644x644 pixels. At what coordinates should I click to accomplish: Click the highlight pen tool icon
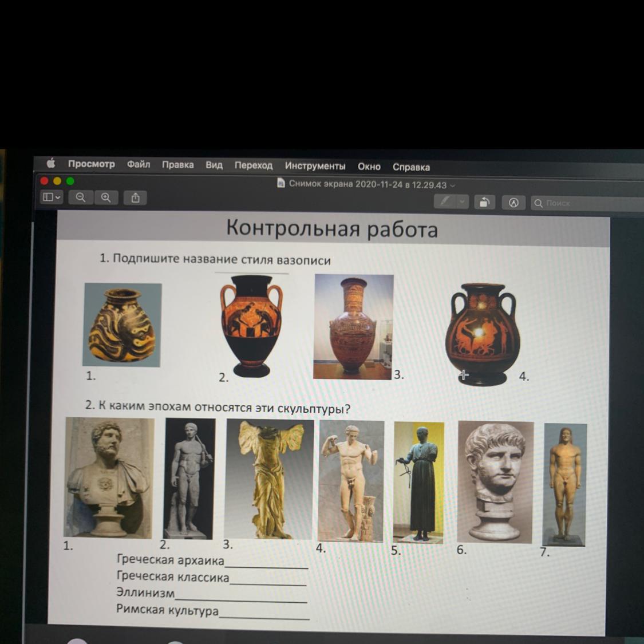(x=445, y=202)
